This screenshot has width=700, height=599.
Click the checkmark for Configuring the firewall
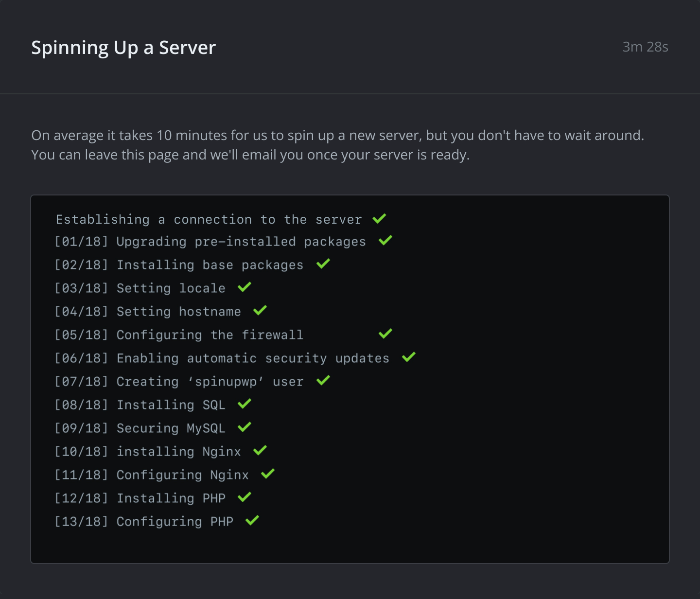pyautogui.click(x=385, y=334)
